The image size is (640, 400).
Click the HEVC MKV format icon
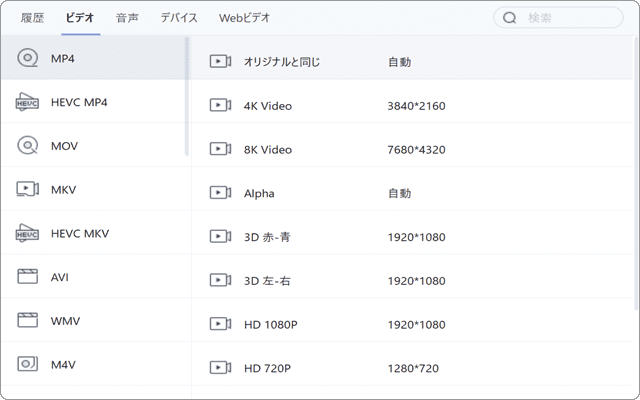click(27, 233)
